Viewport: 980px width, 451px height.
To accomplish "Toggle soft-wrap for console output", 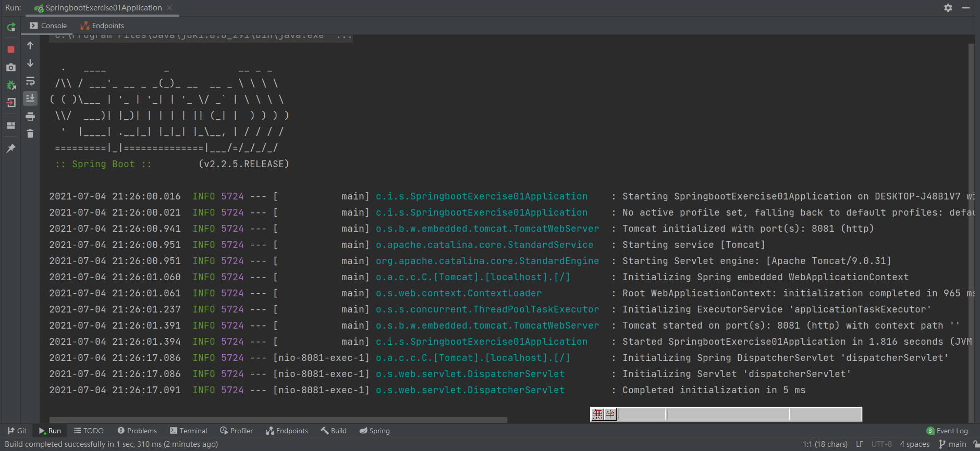I will (x=30, y=81).
